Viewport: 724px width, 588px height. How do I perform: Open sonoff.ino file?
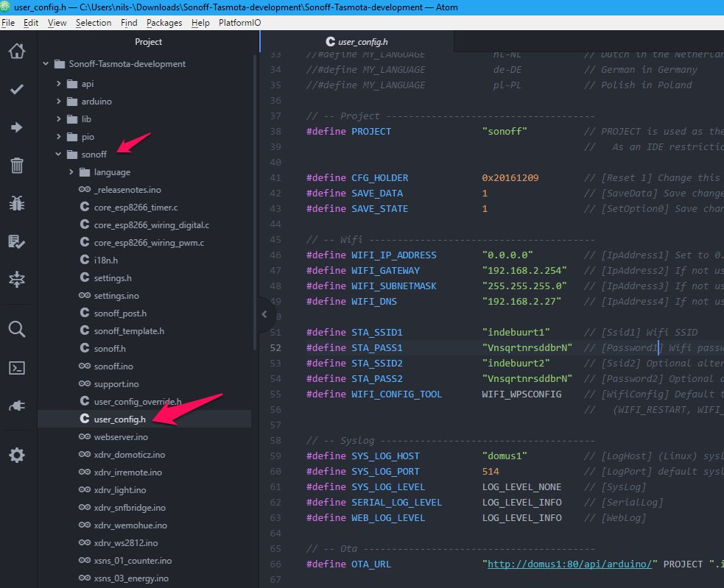click(x=113, y=366)
